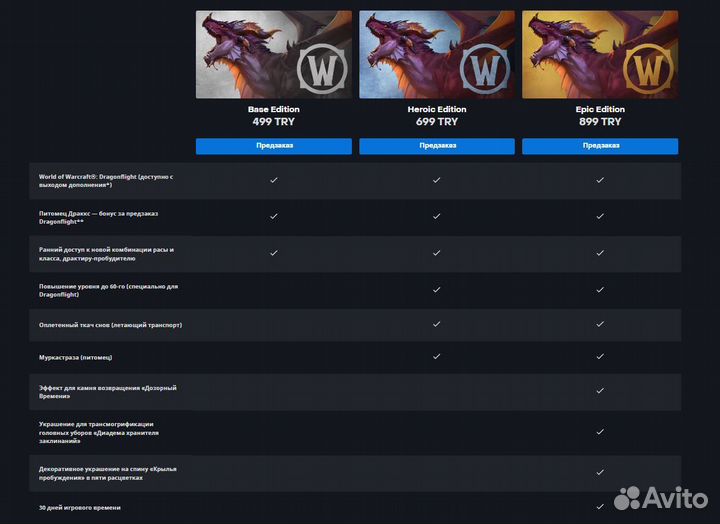Image resolution: width=720 pixels, height=524 pixels.
Task: Click the WoW logo on Base Edition
Action: [322, 68]
